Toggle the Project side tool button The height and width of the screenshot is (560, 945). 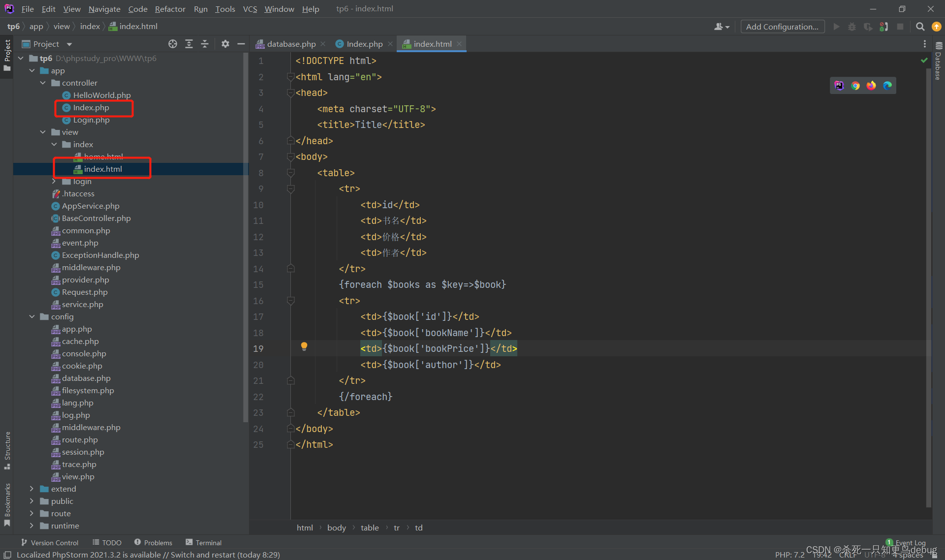pyautogui.click(x=7, y=55)
